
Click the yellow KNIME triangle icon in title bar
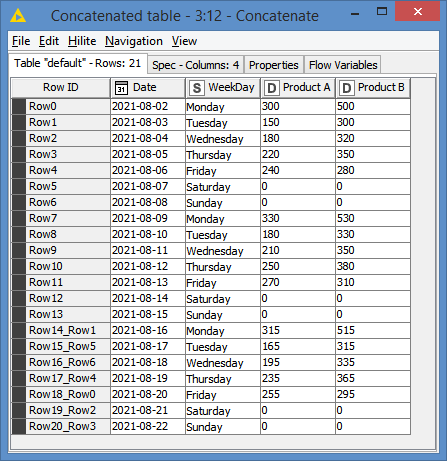[18, 16]
